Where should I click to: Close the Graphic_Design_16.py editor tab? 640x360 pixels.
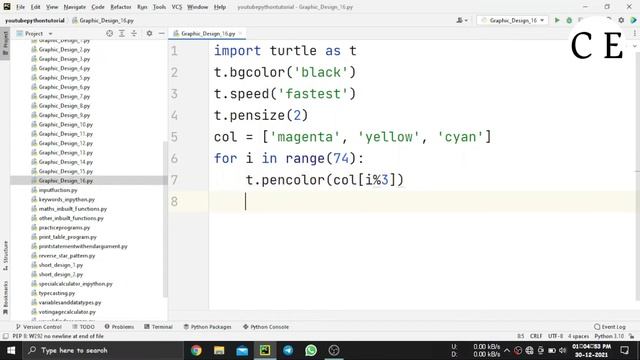[x=240, y=33]
